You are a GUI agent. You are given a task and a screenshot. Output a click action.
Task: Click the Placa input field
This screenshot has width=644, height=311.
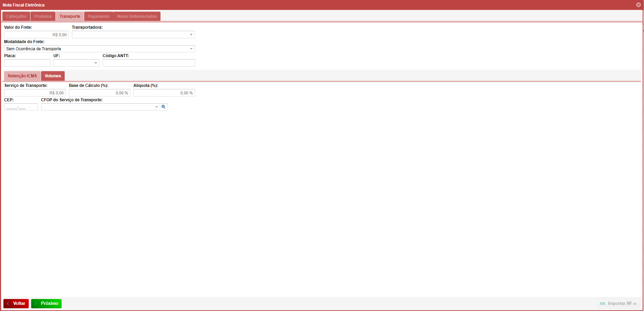click(27, 63)
